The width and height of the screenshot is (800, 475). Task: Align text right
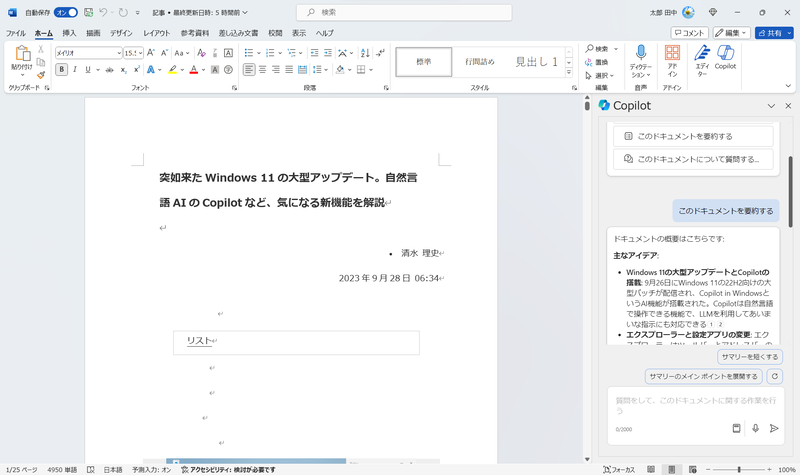276,69
